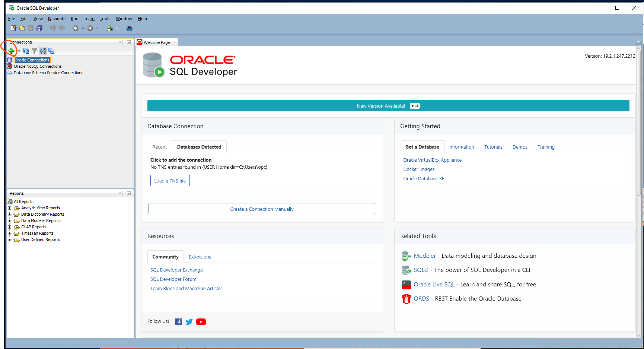The height and width of the screenshot is (349, 644).
Task: Switch to the Recent tab under Database Connection
Action: tap(159, 147)
